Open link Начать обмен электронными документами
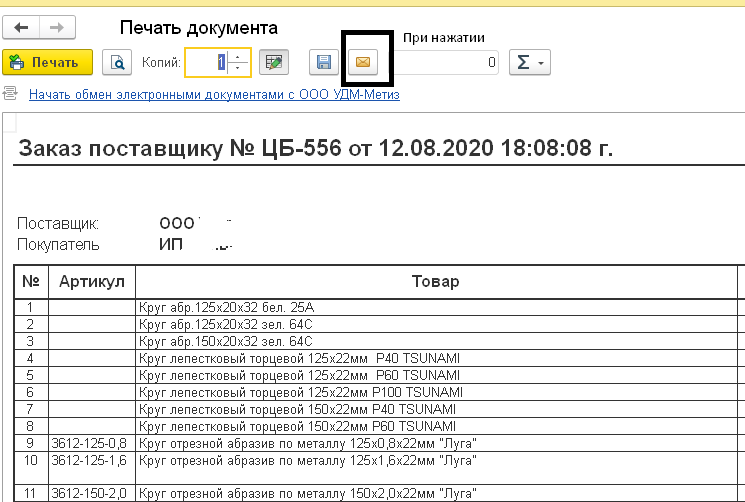The width and height of the screenshot is (745, 502). tap(214, 95)
